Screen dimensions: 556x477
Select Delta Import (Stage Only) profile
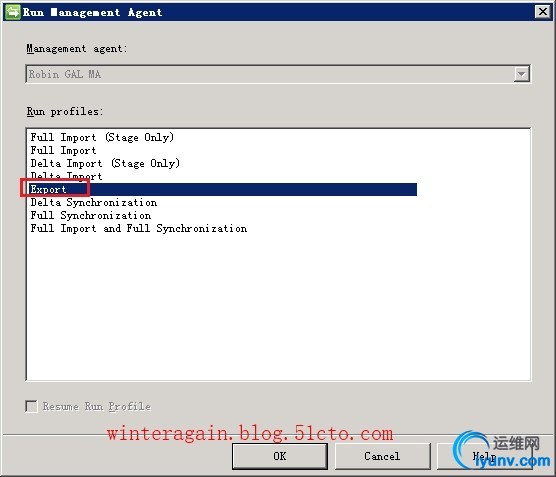click(105, 163)
